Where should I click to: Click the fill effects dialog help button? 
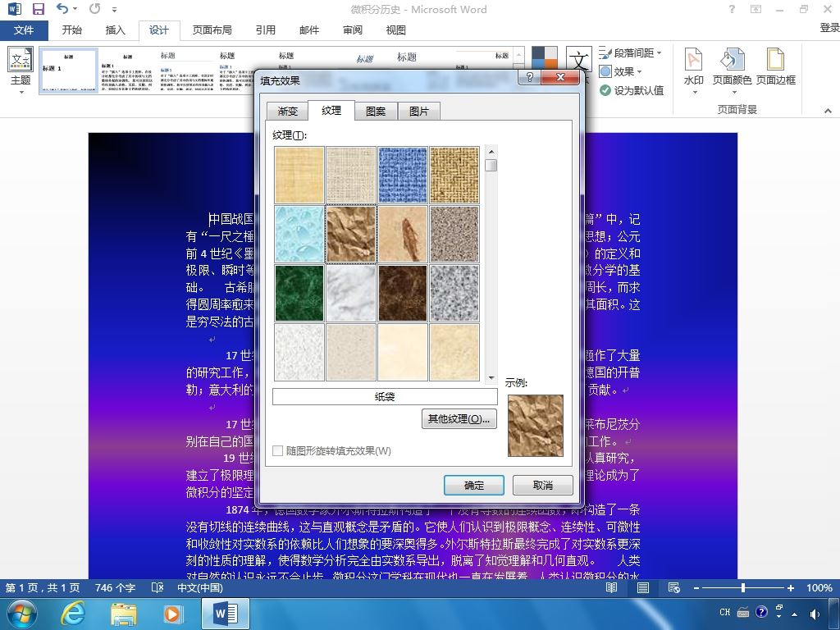click(x=529, y=77)
